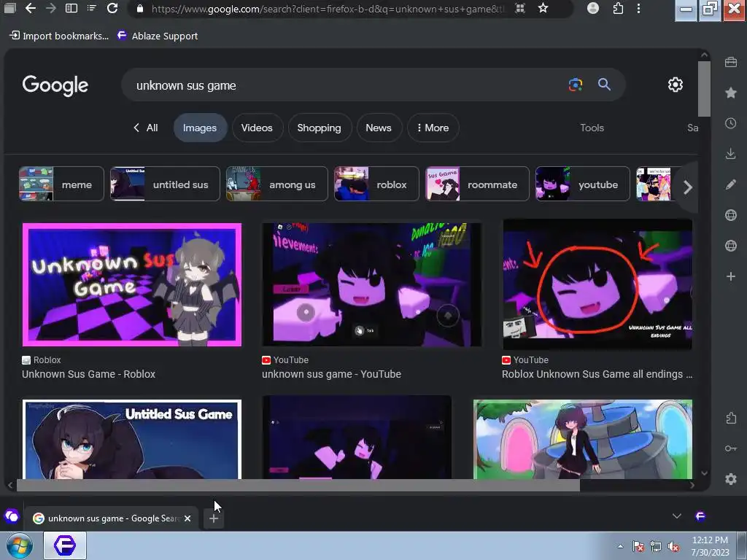This screenshot has width=747, height=560.
Task: Bookmark this page with the star icon
Action: pyautogui.click(x=543, y=8)
